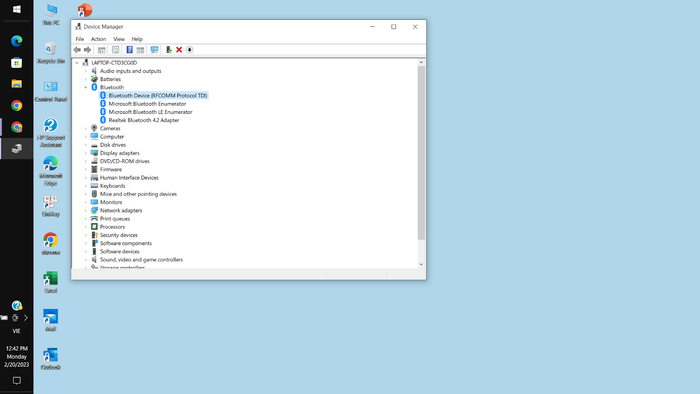Expand the Network adapters category
Image resolution: width=700 pixels, height=394 pixels.
86,211
